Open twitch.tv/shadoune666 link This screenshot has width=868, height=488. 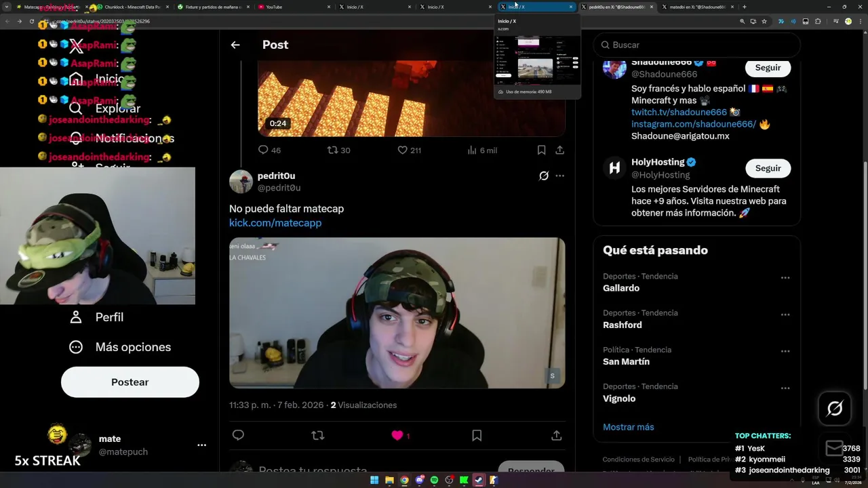tap(679, 112)
